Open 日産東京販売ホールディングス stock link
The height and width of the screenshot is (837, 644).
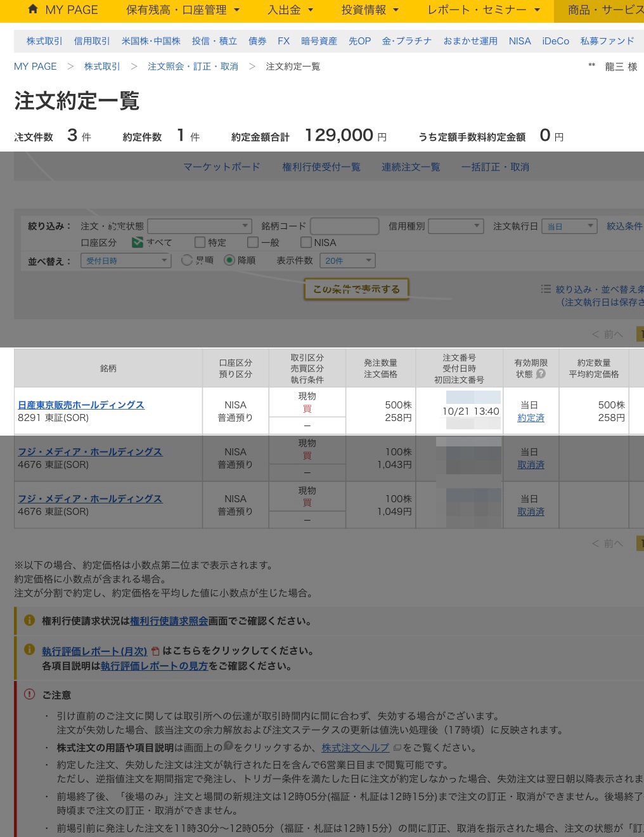point(81,405)
